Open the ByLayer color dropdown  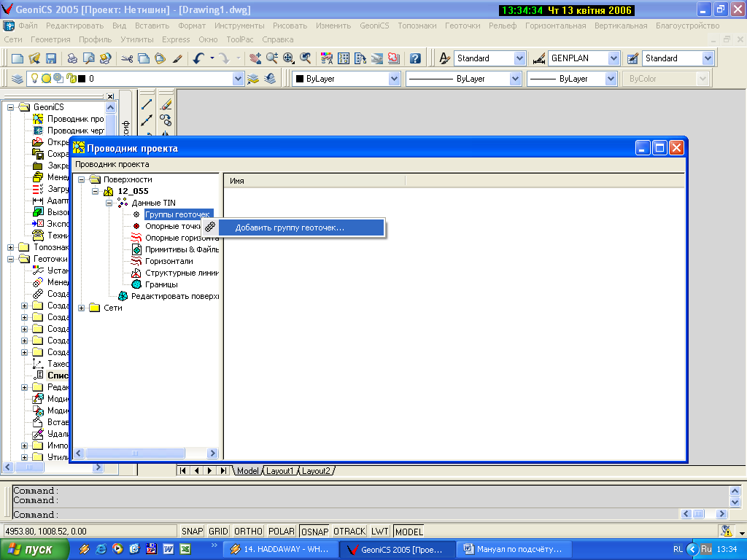pyautogui.click(x=394, y=79)
